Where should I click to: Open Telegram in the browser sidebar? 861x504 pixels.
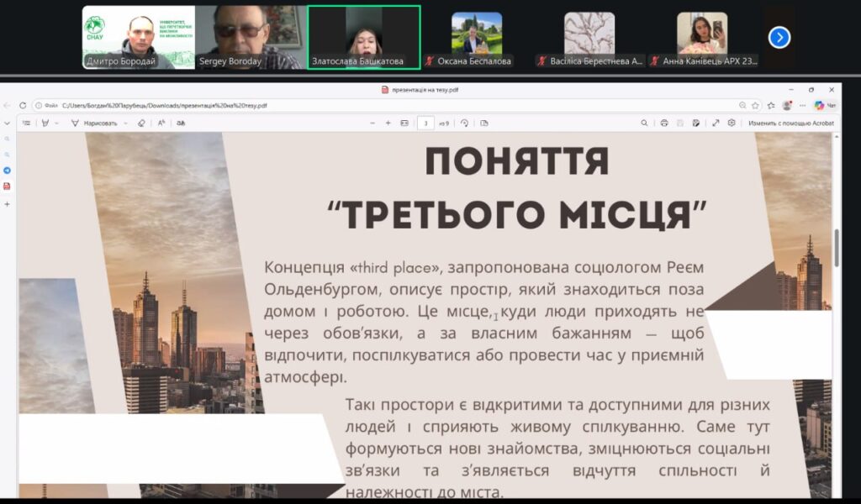(8, 171)
